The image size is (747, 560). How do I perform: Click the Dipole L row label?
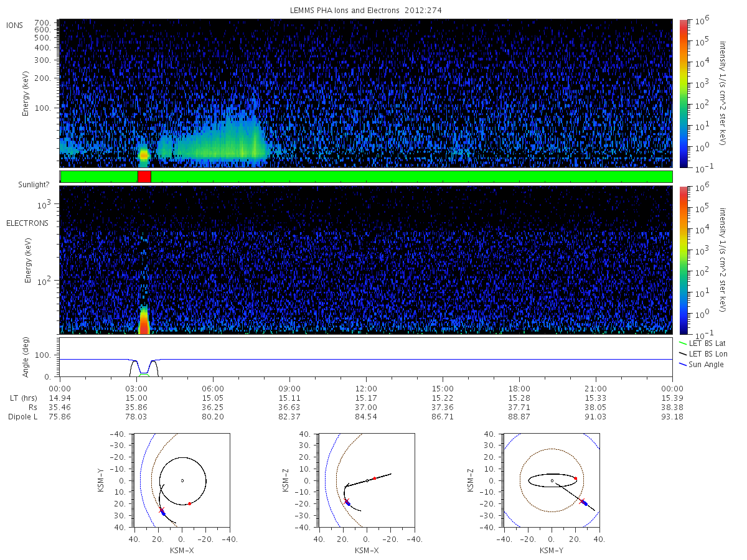[22, 417]
